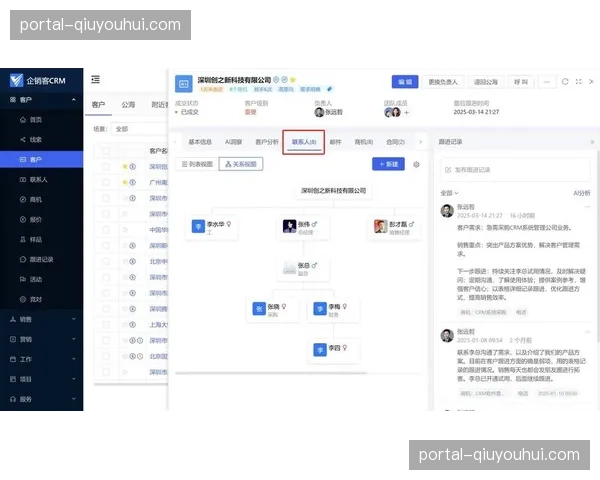Switch to the 基本信息 tab
The height and width of the screenshot is (480, 600).
[200, 142]
